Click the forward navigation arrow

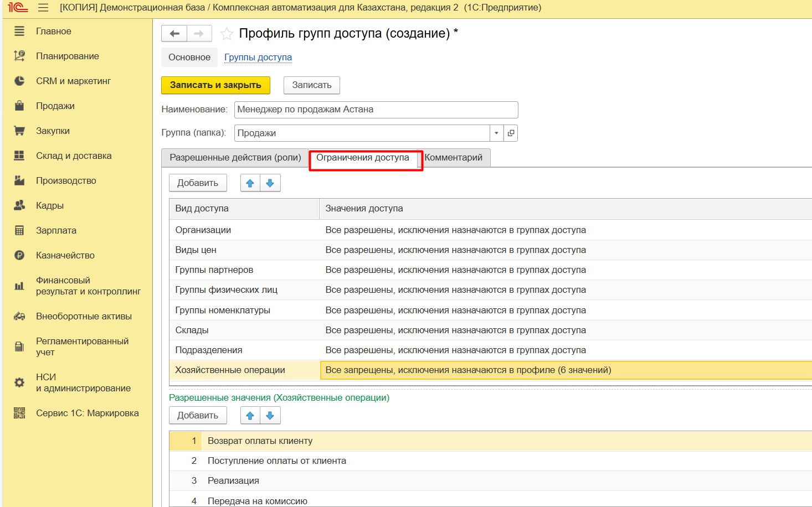click(x=199, y=34)
